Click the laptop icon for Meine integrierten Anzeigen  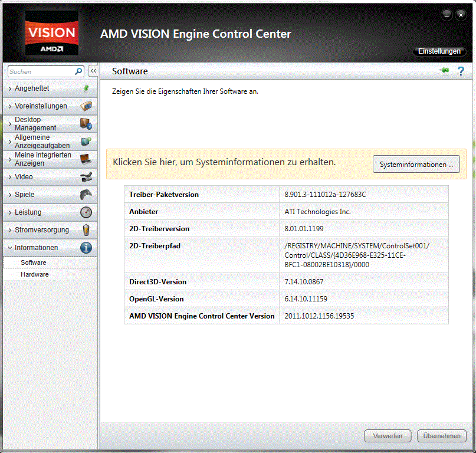tap(86, 159)
